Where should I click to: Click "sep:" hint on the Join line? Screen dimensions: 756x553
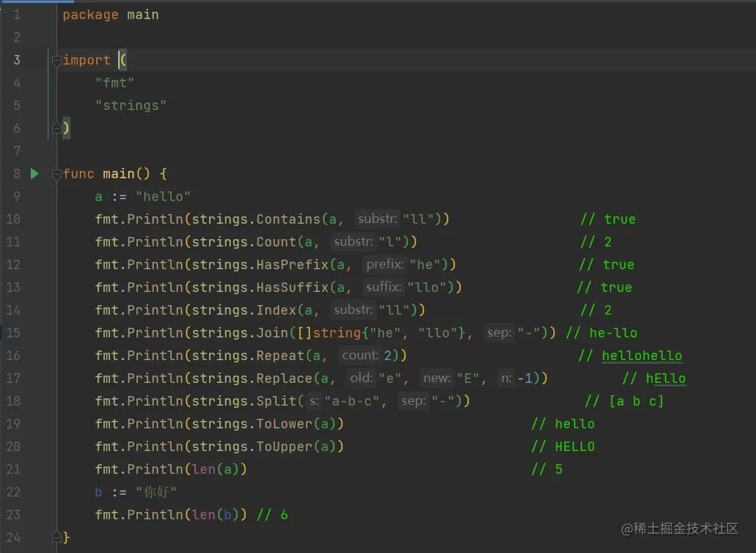click(x=499, y=333)
